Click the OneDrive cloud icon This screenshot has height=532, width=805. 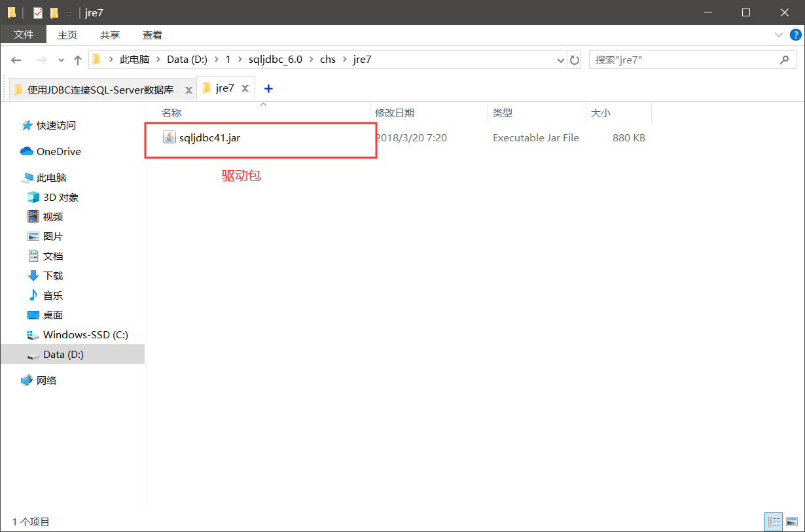(x=27, y=151)
